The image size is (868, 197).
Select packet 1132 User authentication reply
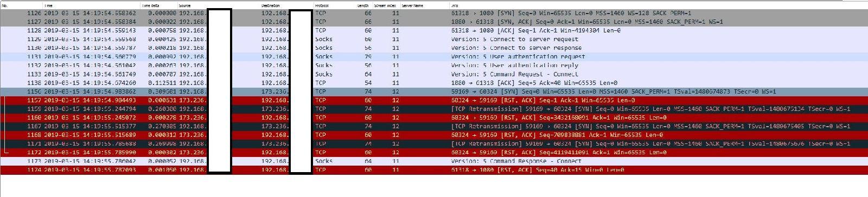[434, 65]
